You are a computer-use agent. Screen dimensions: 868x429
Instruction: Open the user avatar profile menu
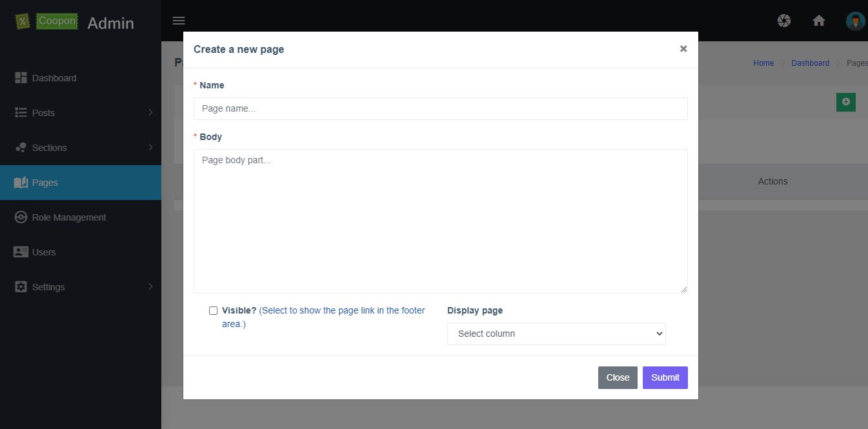[x=856, y=21]
